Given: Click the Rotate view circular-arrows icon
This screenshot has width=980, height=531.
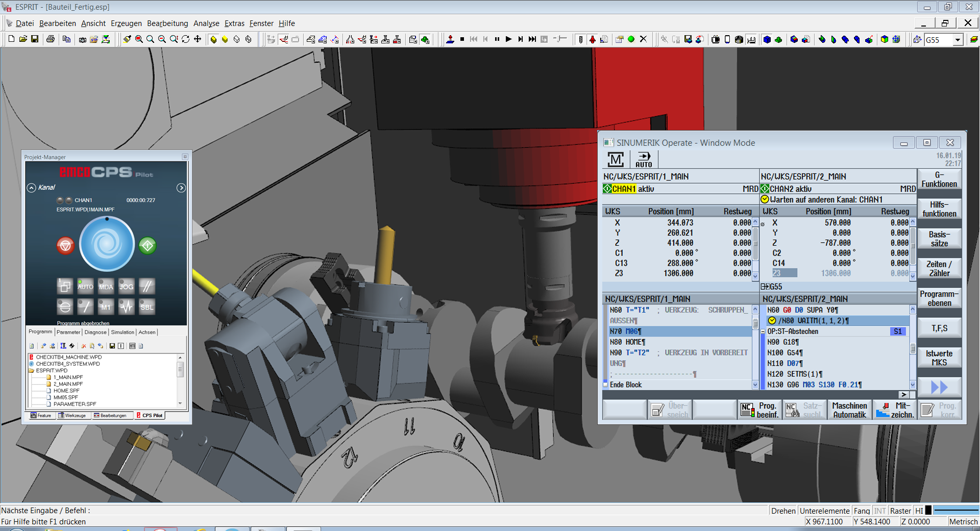Looking at the screenshot, I should (x=186, y=39).
